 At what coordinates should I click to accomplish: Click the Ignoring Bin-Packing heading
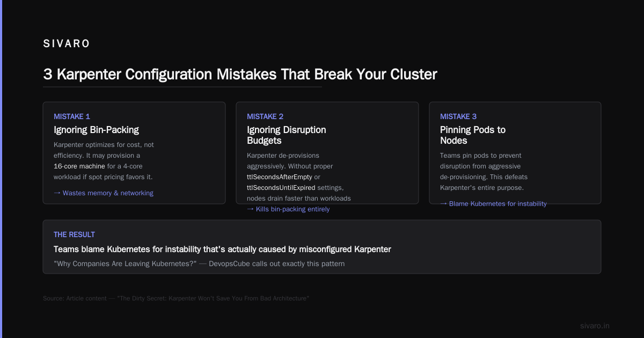(x=96, y=130)
